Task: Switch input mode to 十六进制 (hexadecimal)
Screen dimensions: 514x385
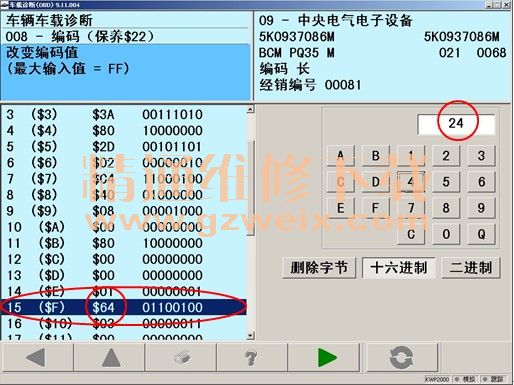Action: pos(398,268)
